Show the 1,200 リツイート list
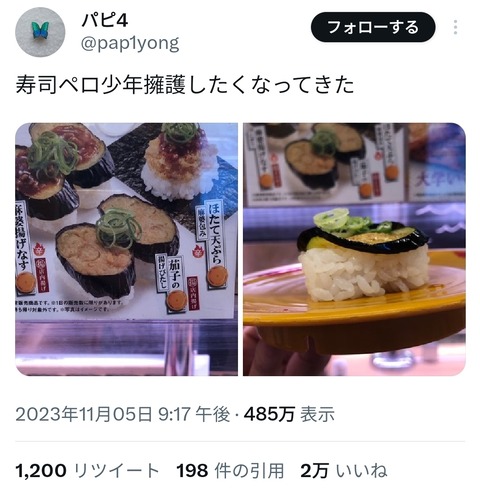This screenshot has width=480, height=494. coord(88,471)
